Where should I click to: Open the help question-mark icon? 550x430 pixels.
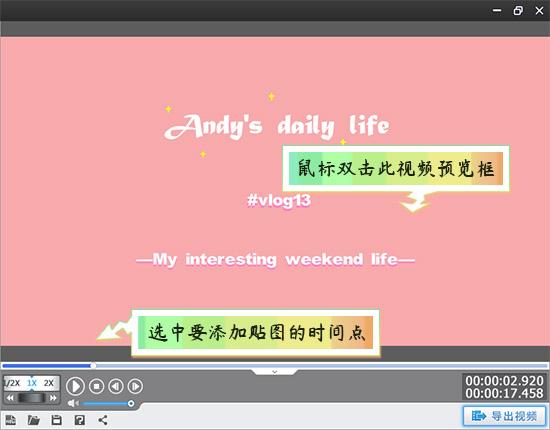click(x=80, y=419)
